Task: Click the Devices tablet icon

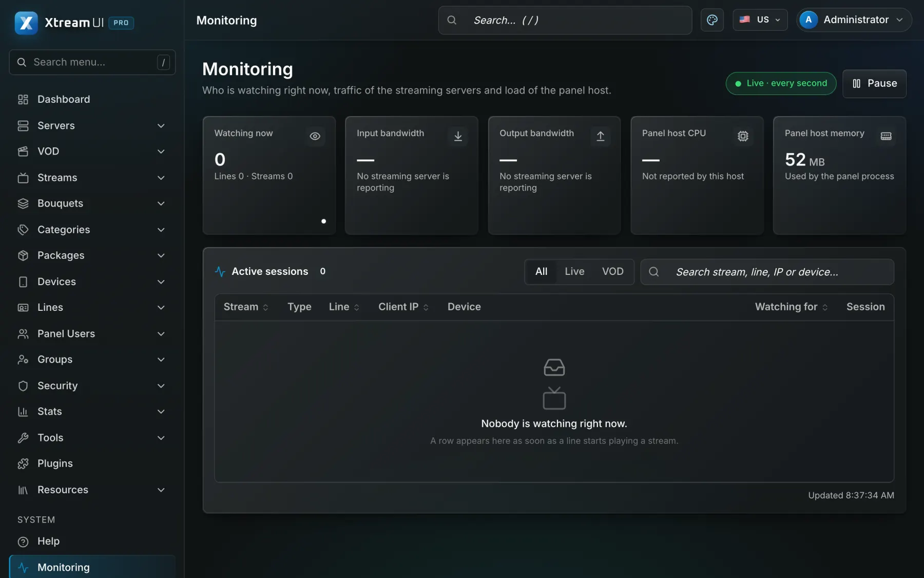Action: [x=23, y=282]
